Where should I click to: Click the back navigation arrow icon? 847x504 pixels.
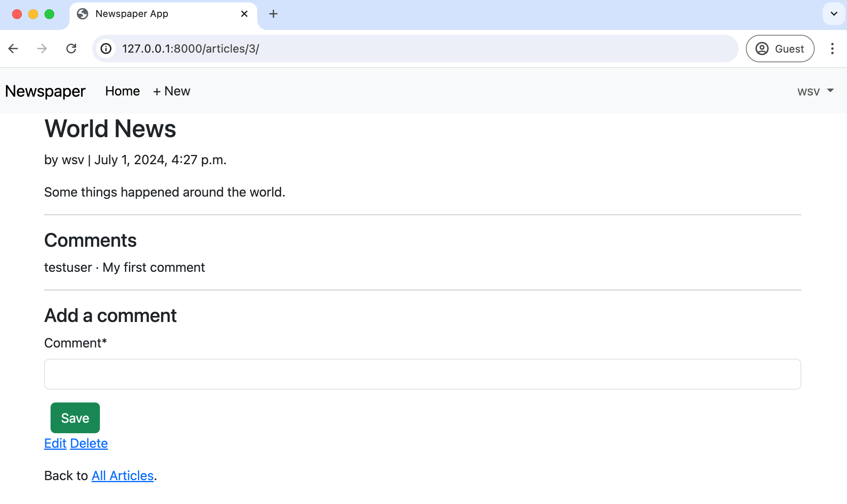[x=14, y=49]
